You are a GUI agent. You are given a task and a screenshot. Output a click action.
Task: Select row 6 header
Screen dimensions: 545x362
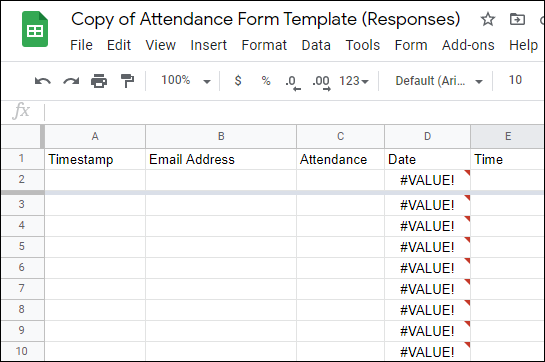[22, 268]
